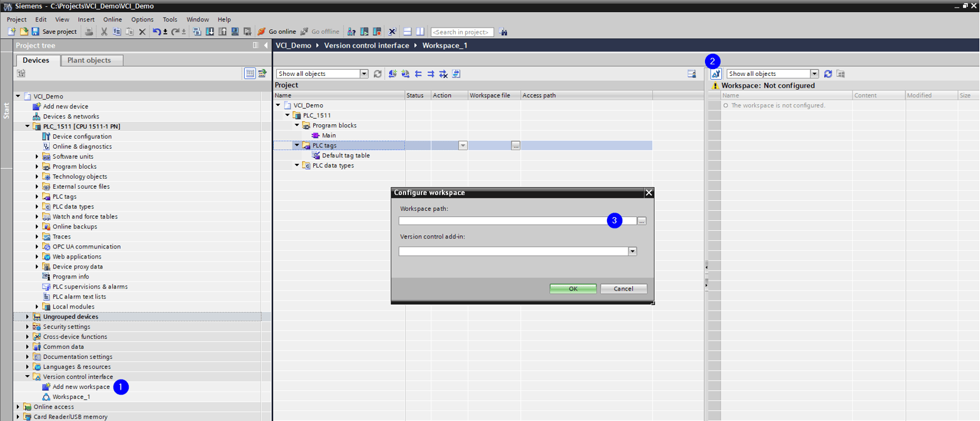Click Version control interface breadcrumb

[367, 45]
